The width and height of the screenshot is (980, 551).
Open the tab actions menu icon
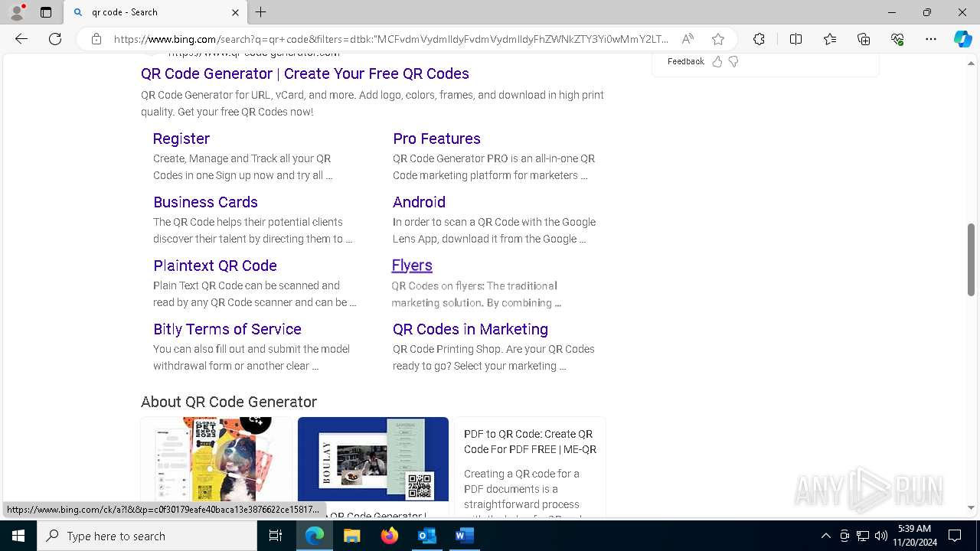46,12
